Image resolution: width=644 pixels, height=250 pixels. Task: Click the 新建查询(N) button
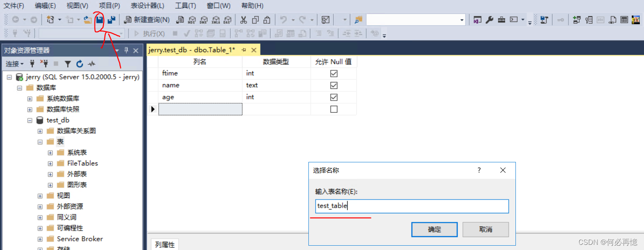[x=147, y=19]
